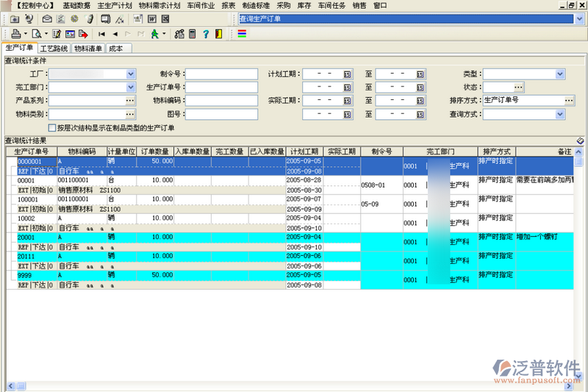Open help with the question mark icon

click(206, 34)
